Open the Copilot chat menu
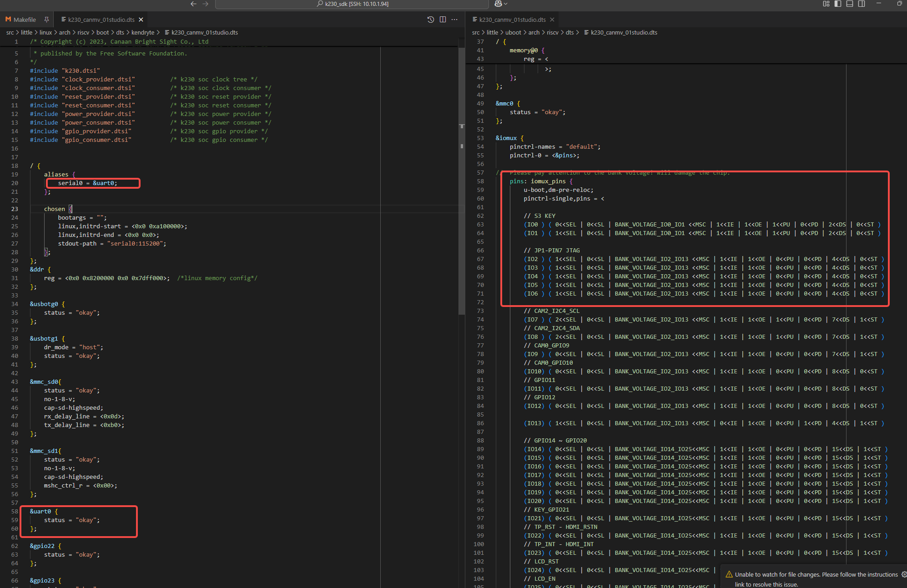Screen dimensions: 907x588 coord(501,4)
